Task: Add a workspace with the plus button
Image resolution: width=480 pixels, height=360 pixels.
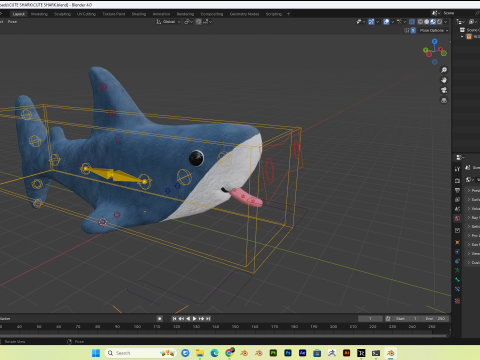Action: coord(288,14)
